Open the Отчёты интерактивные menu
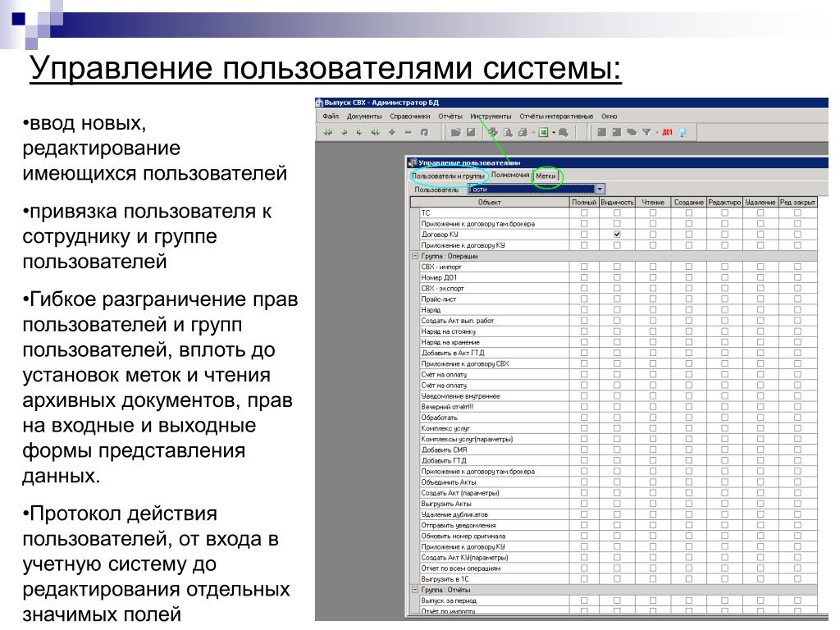 (556, 116)
